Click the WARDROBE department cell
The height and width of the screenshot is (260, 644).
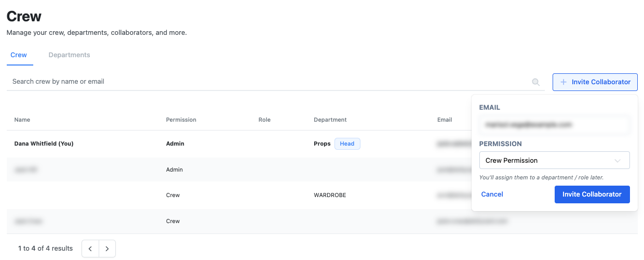pos(330,196)
